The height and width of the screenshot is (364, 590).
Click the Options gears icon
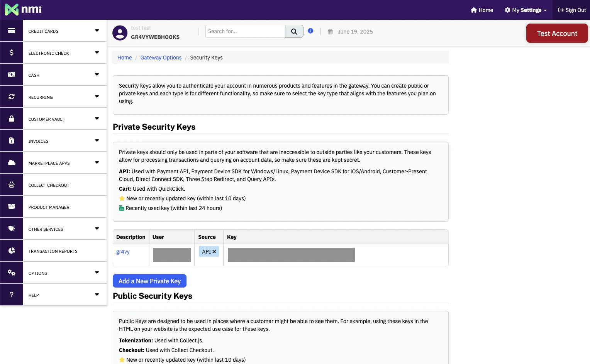coord(12,273)
